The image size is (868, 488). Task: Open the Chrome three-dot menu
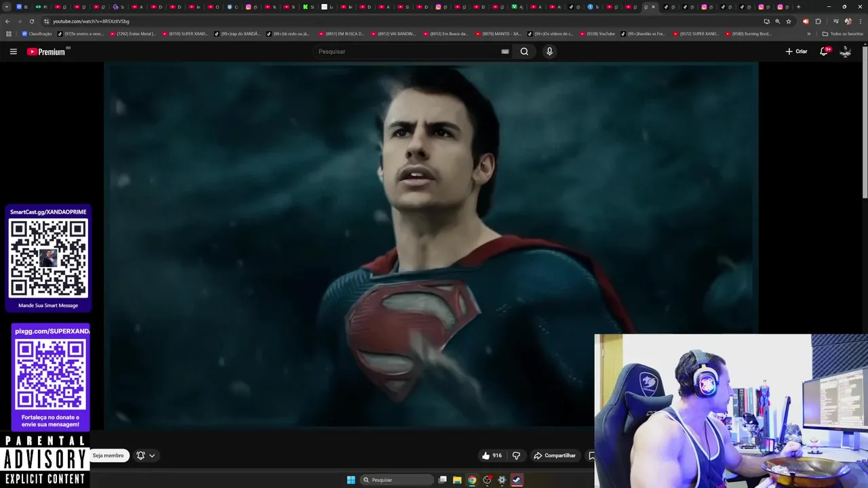click(x=861, y=21)
